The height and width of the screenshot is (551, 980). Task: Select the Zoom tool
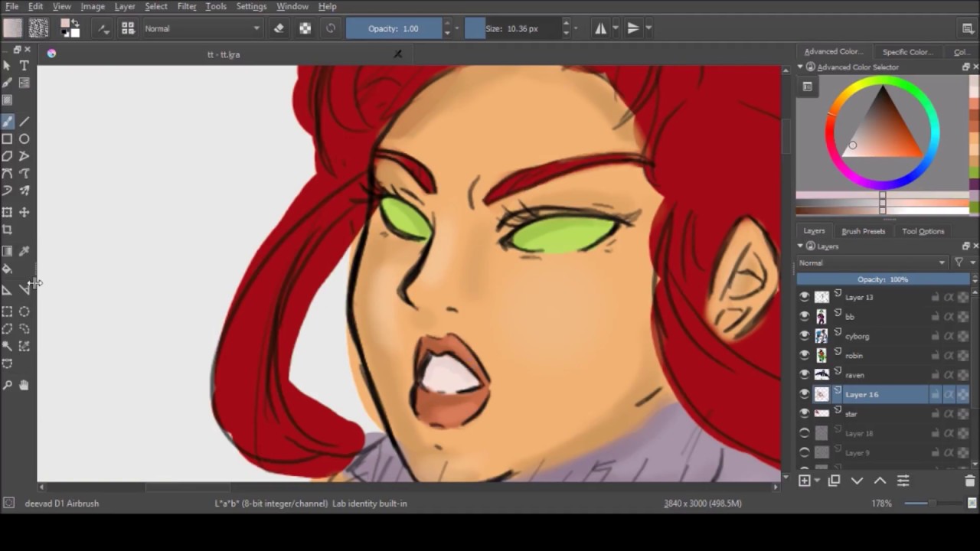point(8,386)
